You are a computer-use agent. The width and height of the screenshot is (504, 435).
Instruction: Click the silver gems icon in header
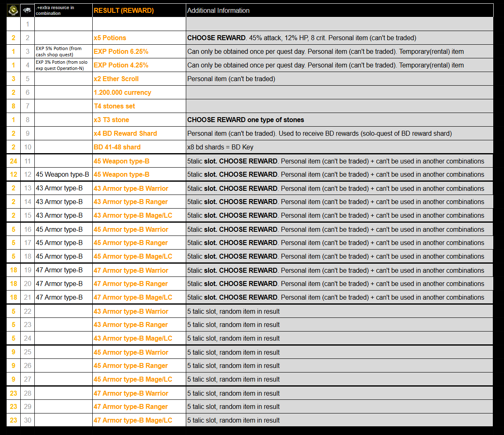[27, 10]
